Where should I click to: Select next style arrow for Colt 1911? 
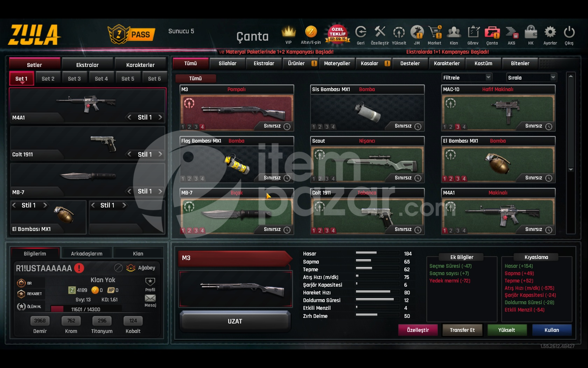[160, 154]
